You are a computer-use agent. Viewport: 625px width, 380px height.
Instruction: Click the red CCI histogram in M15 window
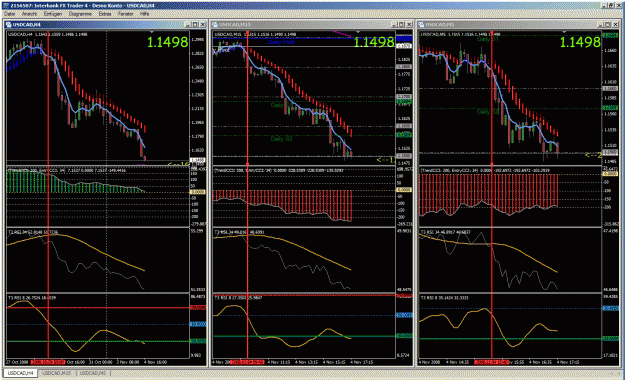tap(283, 205)
